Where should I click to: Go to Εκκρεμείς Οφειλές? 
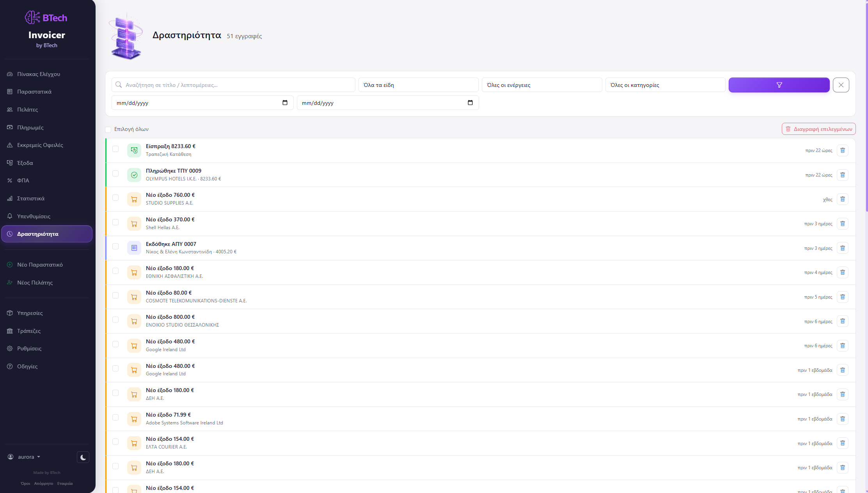point(47,145)
